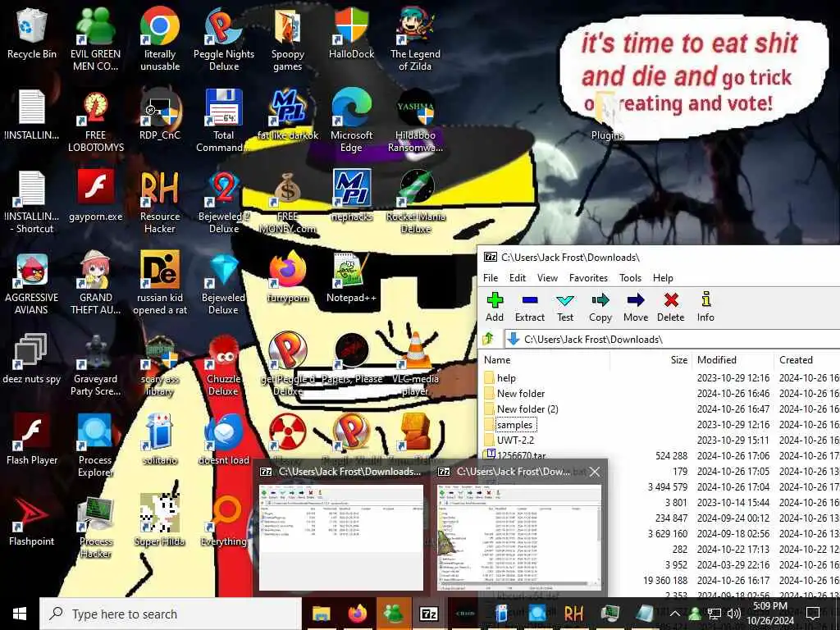The width and height of the screenshot is (840, 630).
Task: Click the FREE LOBOTOMYS desktop icon
Action: coord(95,121)
